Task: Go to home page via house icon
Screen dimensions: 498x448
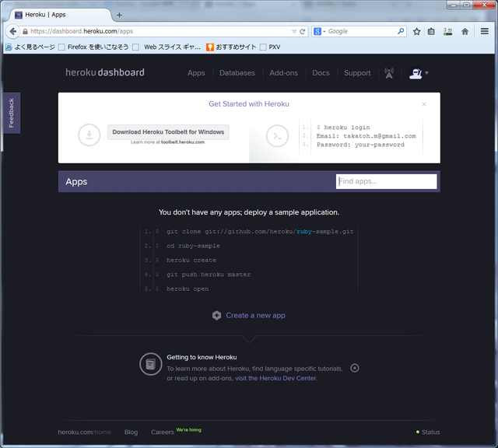Action: pyautogui.click(x=465, y=31)
